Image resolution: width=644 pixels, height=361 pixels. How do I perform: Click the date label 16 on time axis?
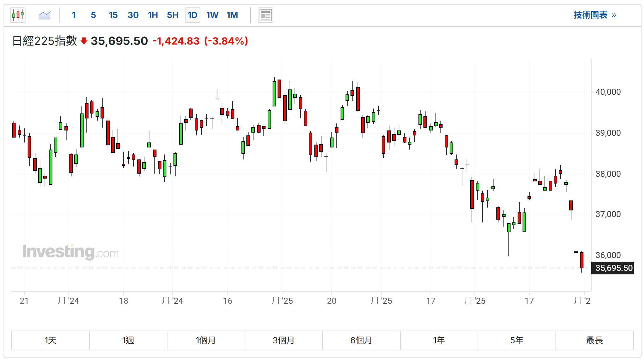click(x=228, y=301)
